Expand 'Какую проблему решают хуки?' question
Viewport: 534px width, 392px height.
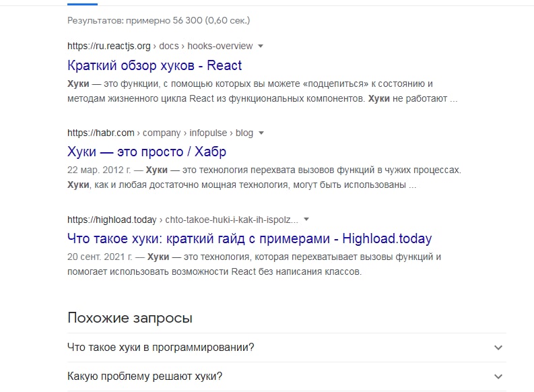point(287,377)
